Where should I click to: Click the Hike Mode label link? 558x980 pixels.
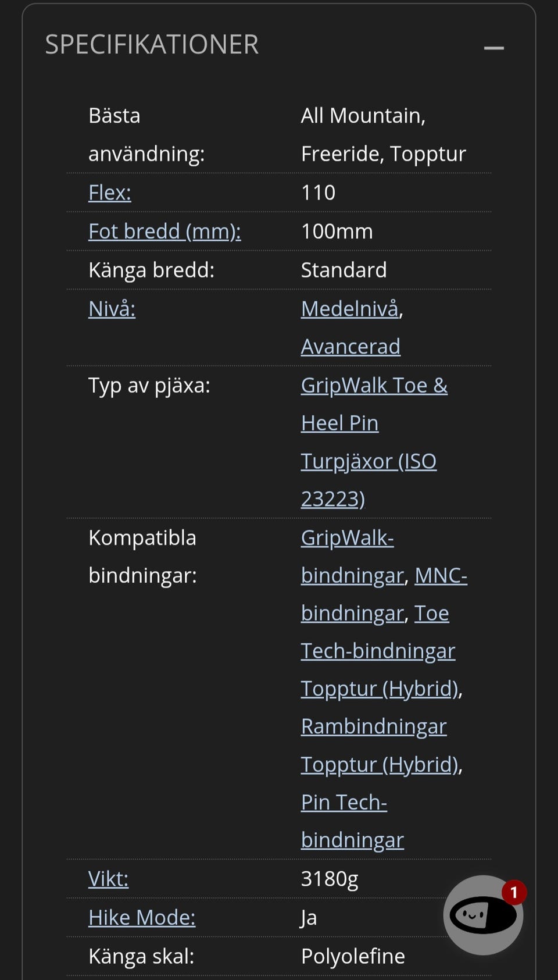click(142, 918)
